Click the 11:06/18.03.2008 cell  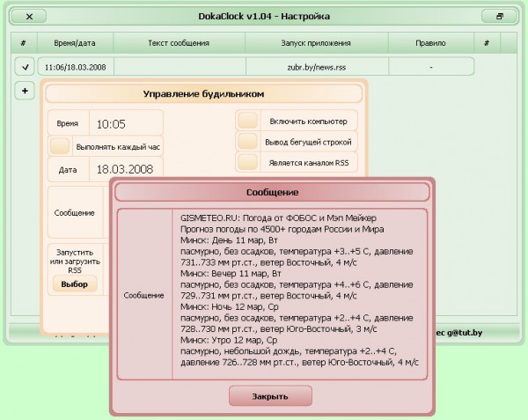click(x=76, y=67)
